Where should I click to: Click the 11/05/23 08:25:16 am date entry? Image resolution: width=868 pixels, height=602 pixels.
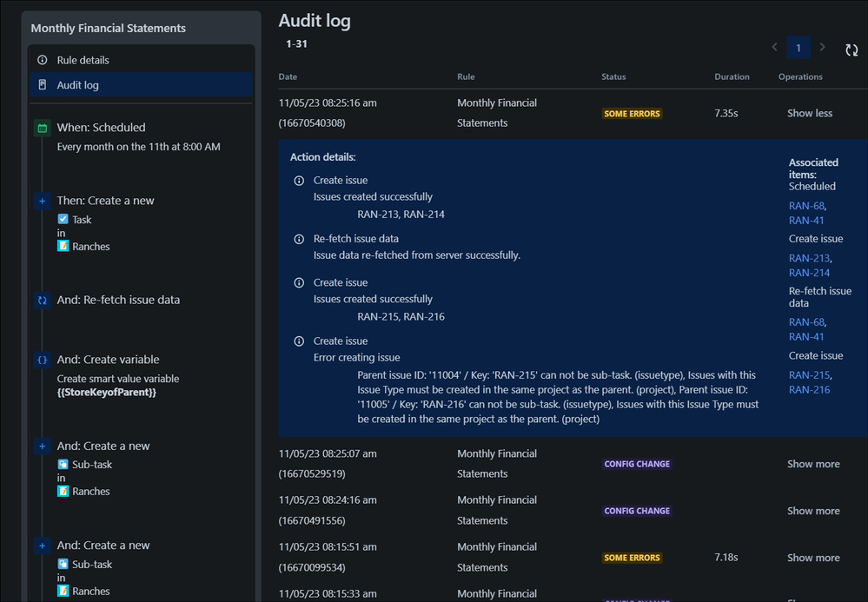328,103
